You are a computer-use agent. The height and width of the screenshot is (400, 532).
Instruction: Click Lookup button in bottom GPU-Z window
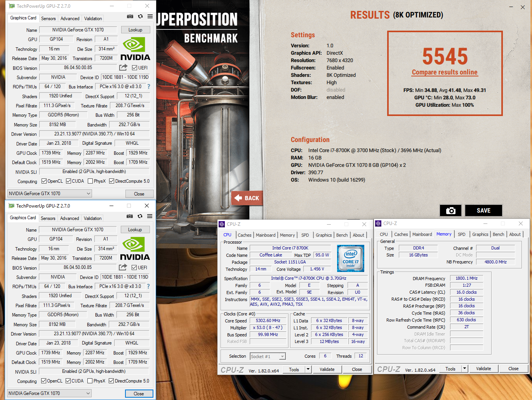135,230
